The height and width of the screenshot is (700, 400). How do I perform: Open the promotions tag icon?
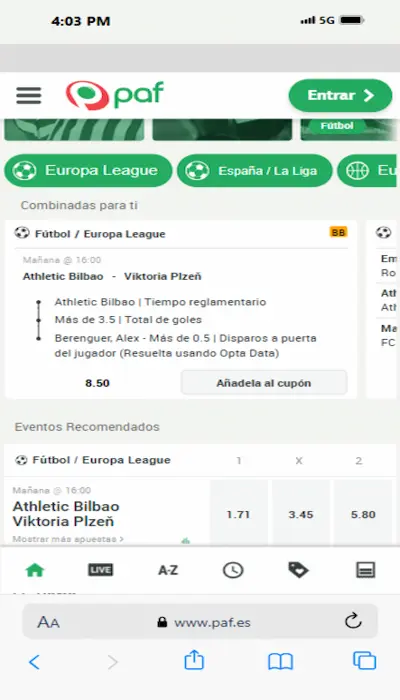point(298,570)
